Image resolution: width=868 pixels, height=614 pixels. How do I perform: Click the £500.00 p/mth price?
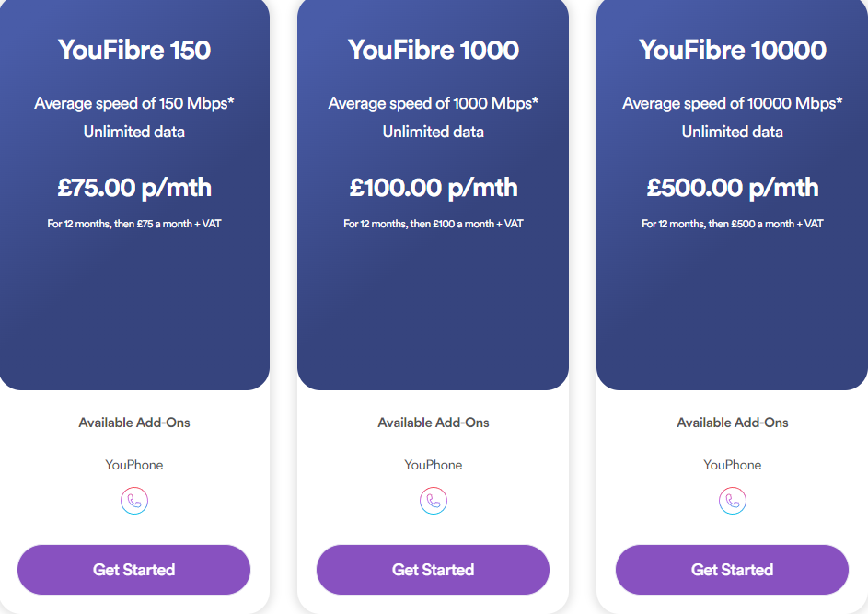tap(733, 188)
